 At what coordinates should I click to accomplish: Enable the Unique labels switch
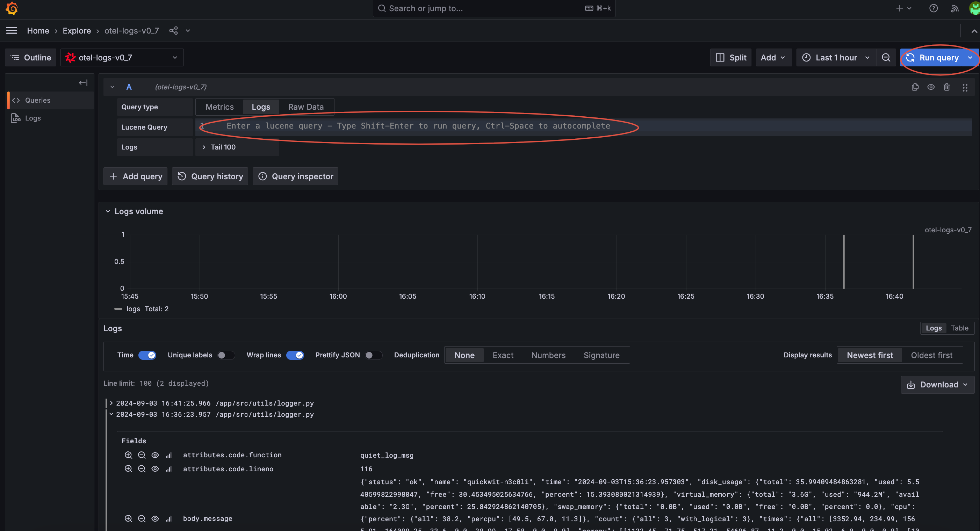pos(226,355)
